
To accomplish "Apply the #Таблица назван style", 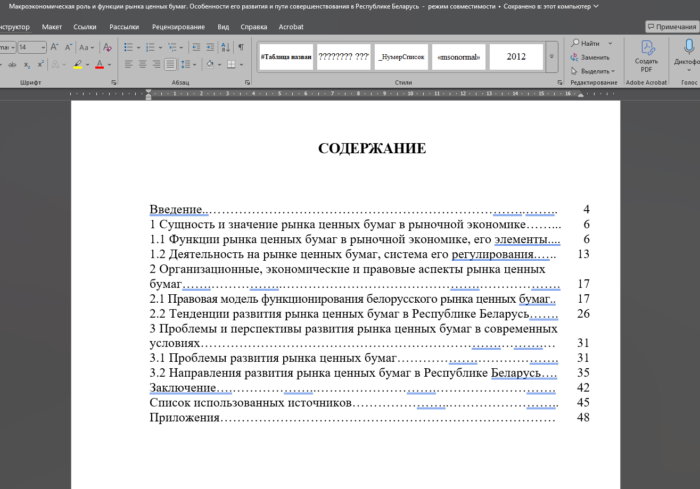I will [x=286, y=57].
